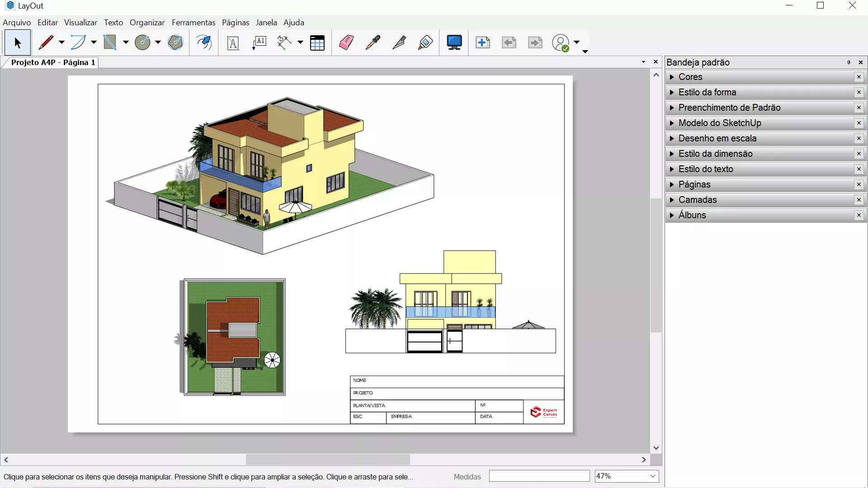Close the Álbuns panel
Image resolution: width=868 pixels, height=488 pixels.
pos(859,215)
